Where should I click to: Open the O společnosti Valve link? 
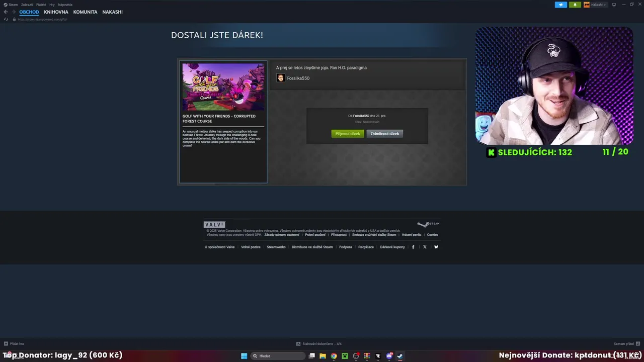[219, 247]
